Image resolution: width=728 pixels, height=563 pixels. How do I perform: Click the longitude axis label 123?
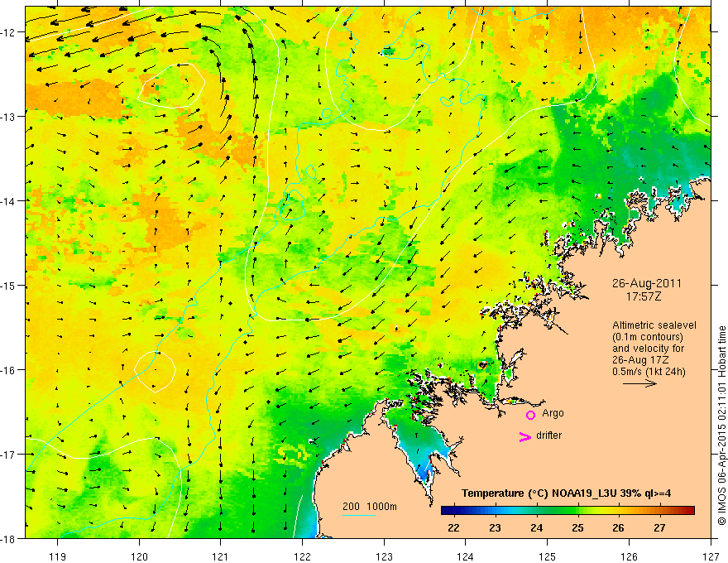coord(384,556)
